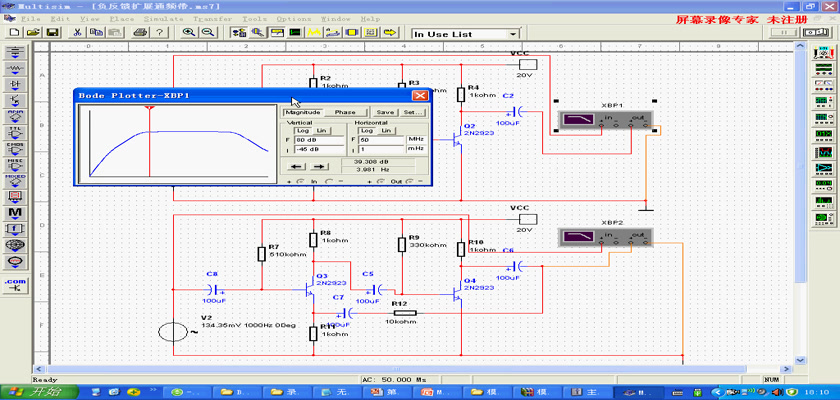Image resolution: width=840 pixels, height=400 pixels.
Task: Open the Simulate menu
Action: pyautogui.click(x=163, y=19)
